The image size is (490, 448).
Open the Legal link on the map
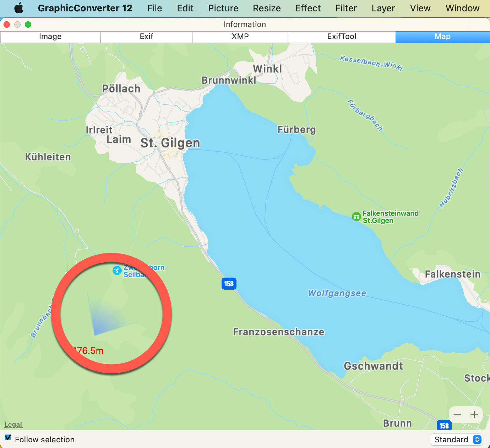13,425
